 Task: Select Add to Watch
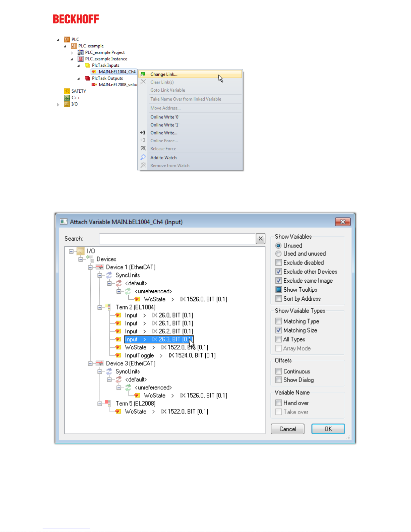point(190,158)
